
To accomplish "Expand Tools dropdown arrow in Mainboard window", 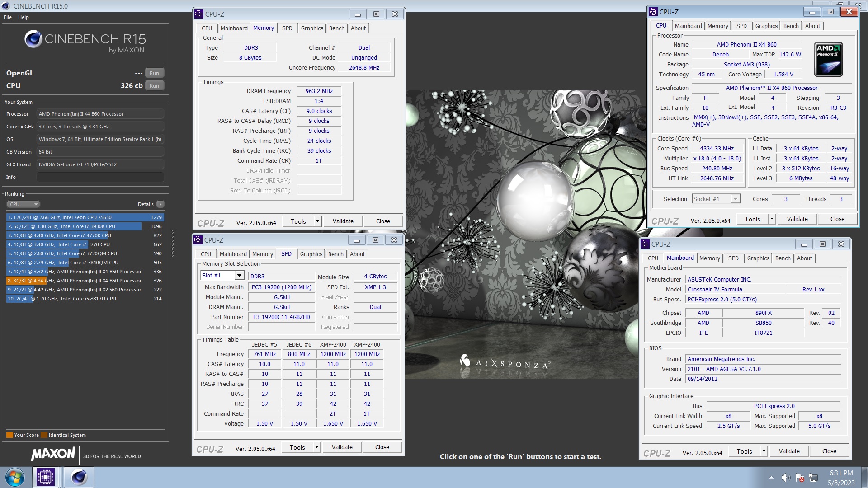I will [764, 451].
